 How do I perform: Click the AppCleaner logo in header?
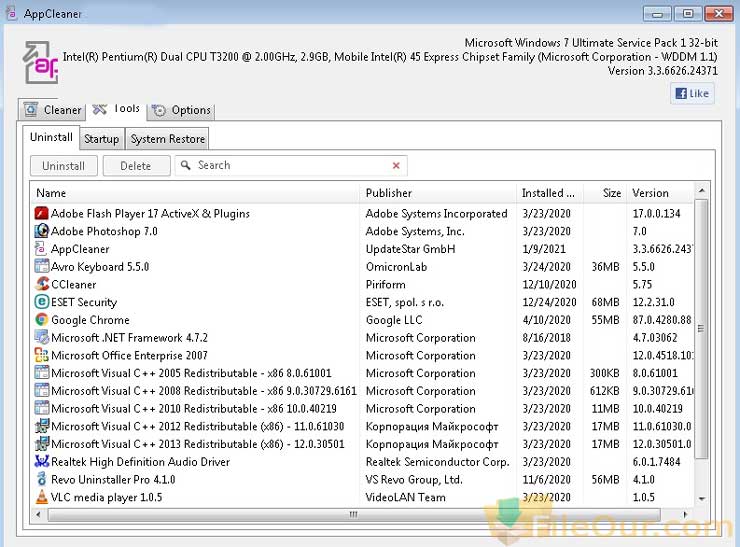tap(41, 63)
